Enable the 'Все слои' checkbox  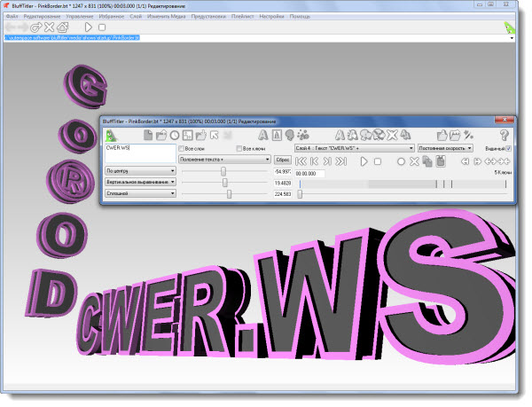[182, 149]
